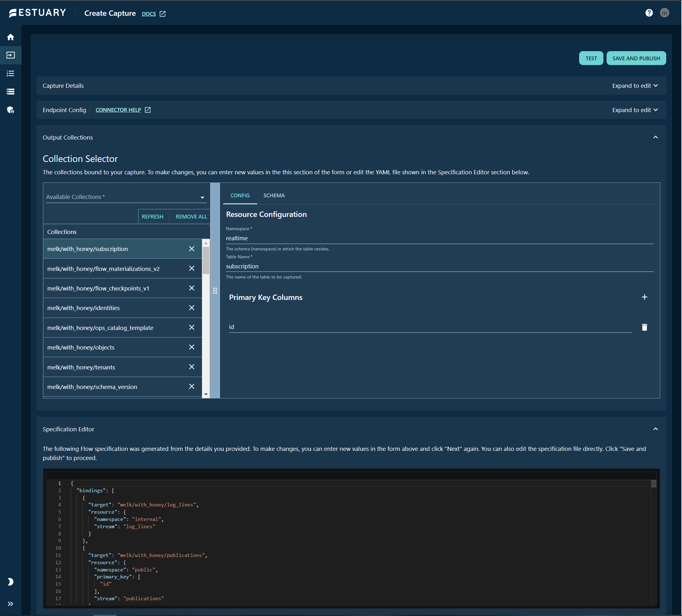Screen dimensions: 682x616
Task: Click REFRESH collections button
Action: coord(152,216)
